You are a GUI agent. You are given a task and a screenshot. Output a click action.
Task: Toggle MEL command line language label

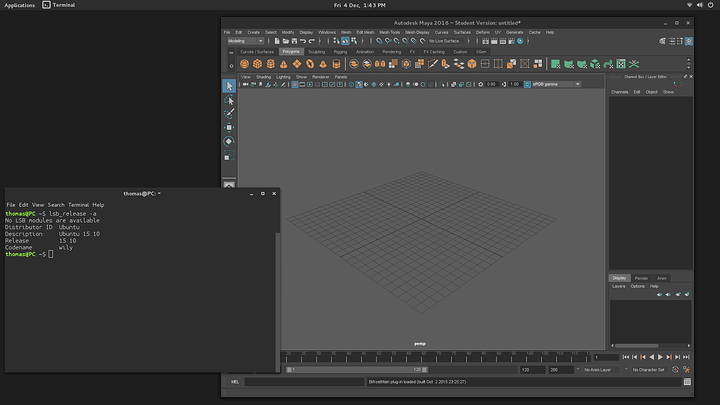[235, 381]
